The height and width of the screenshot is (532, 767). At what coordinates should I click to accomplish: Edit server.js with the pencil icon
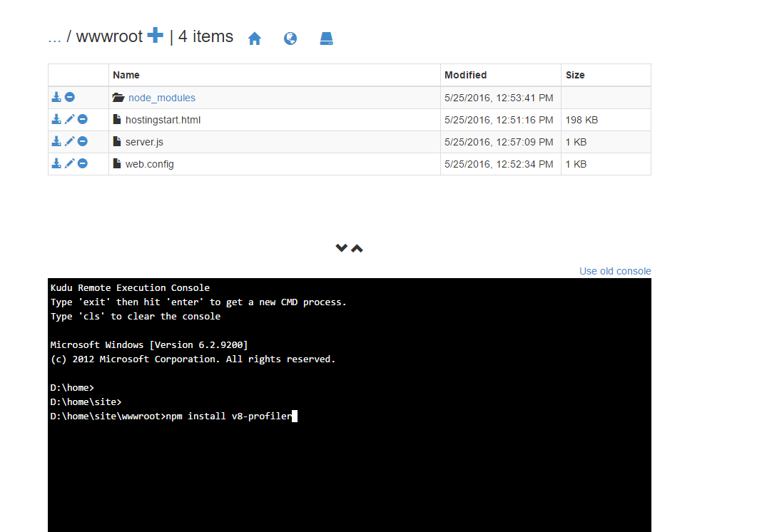(x=69, y=141)
